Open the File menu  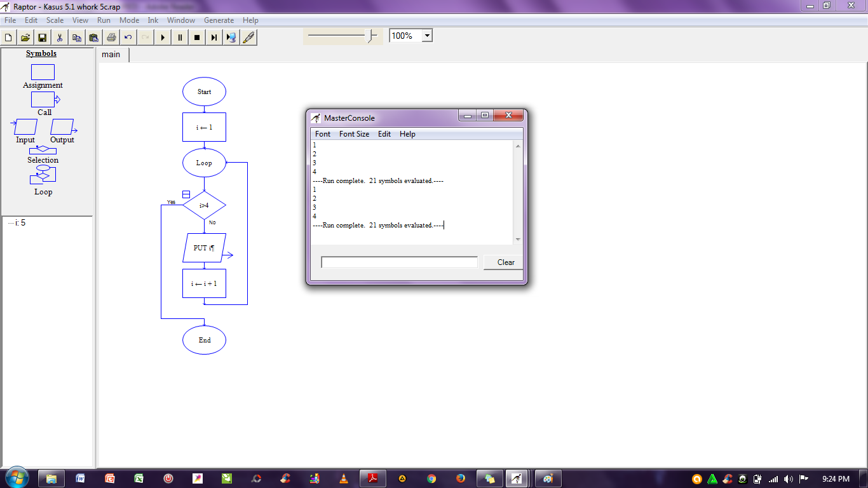(x=10, y=20)
